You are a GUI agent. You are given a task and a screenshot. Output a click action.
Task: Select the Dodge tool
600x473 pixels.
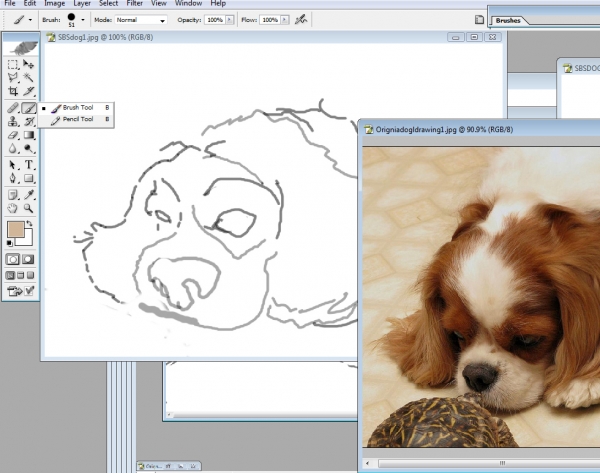tap(28, 148)
